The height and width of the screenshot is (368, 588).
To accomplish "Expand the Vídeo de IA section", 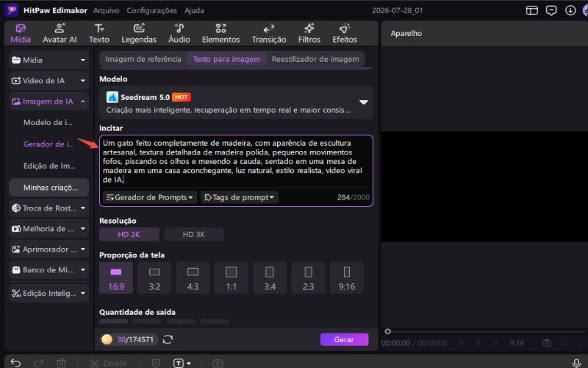I will pyautogui.click(x=49, y=81).
